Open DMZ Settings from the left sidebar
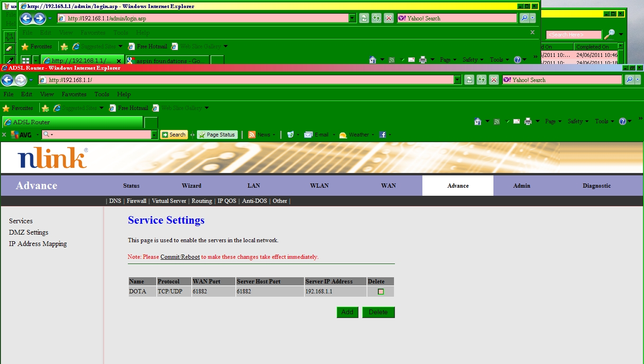Screen dimensions: 644x364 point(28,232)
